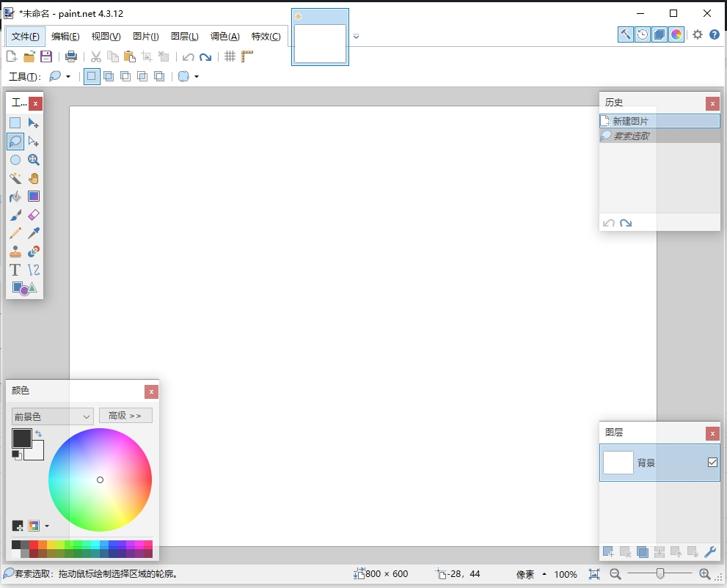Click the 高级 >> button
727x588 pixels.
click(x=125, y=416)
